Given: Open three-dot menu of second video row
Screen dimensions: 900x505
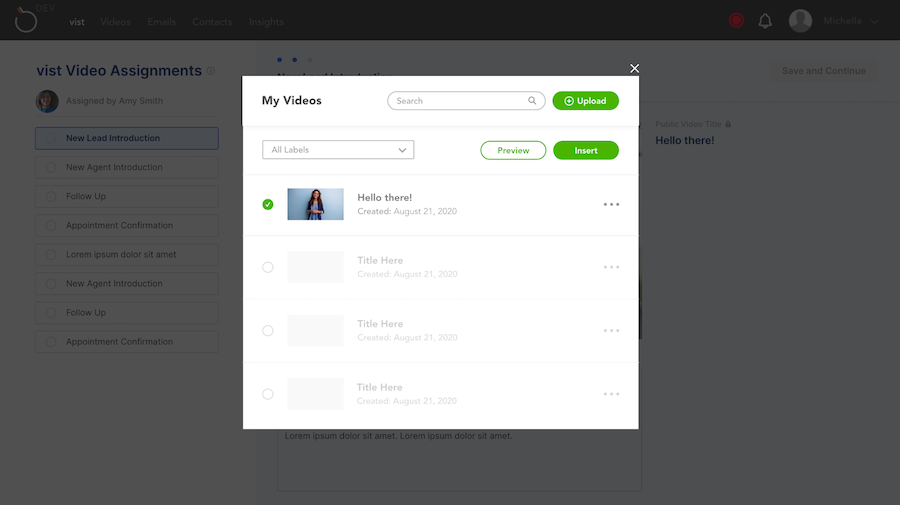Looking at the screenshot, I should pyautogui.click(x=611, y=267).
